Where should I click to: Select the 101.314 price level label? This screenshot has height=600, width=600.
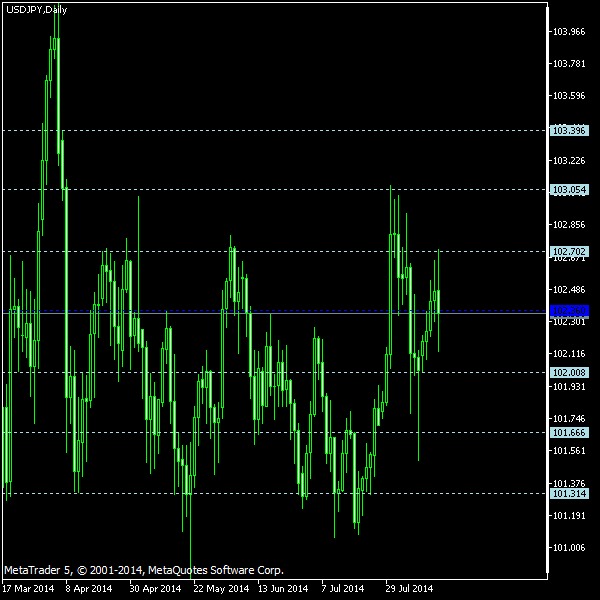click(x=569, y=493)
